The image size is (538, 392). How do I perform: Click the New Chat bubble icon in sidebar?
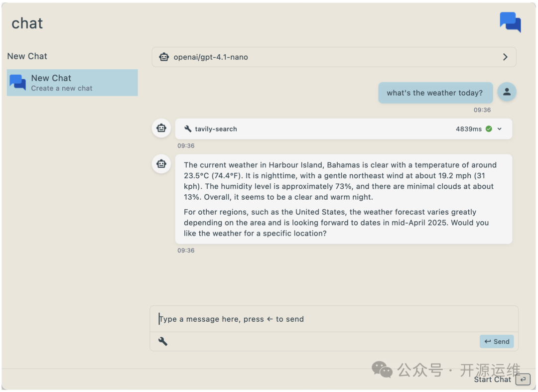click(18, 82)
